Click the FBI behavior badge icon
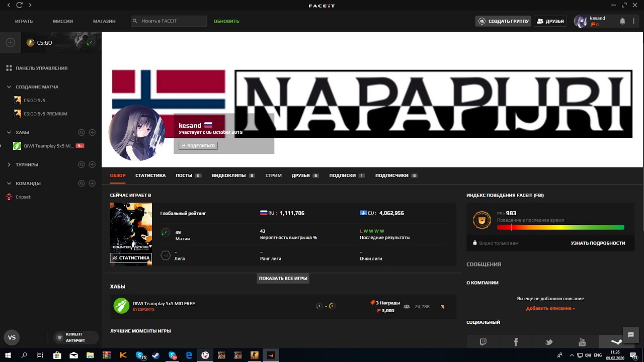Screen dimensions: 644x362 pos(481,220)
